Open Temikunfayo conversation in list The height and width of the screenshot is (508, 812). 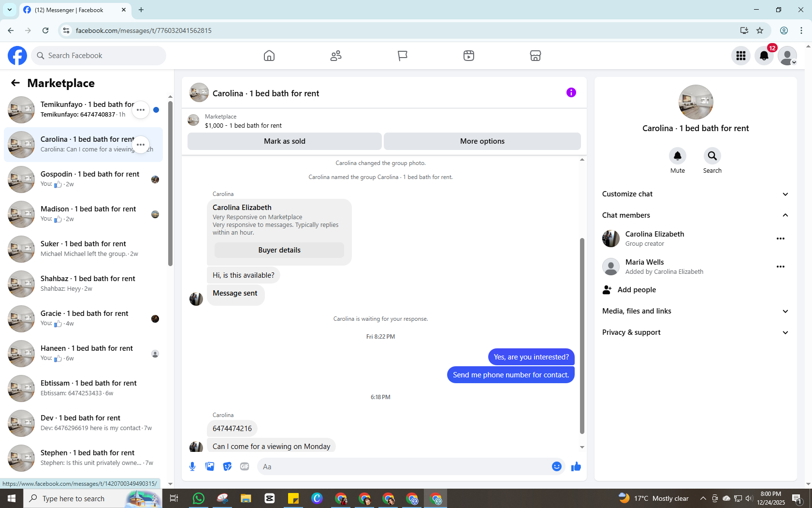(84, 110)
